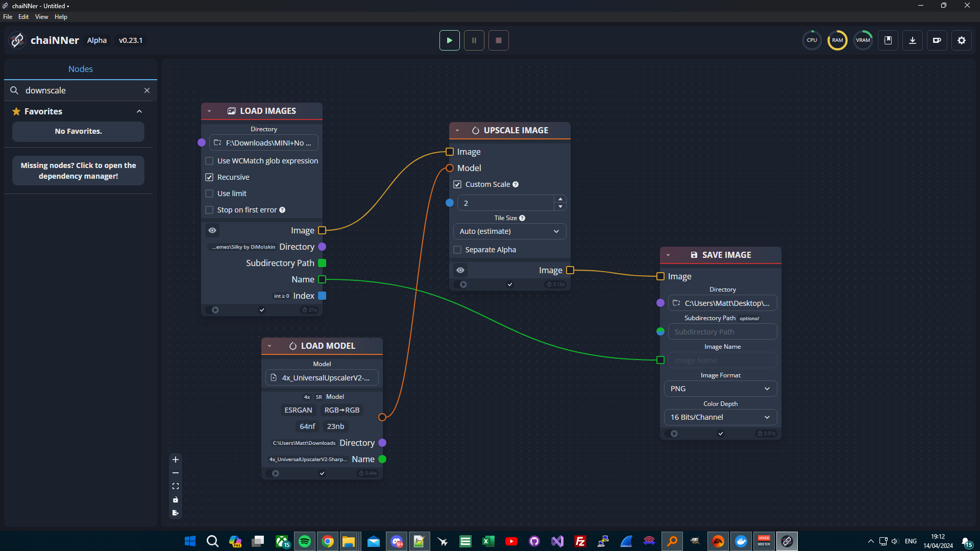Show help for Stop on first error
Viewport: 980px width, 551px height.
pyautogui.click(x=282, y=210)
